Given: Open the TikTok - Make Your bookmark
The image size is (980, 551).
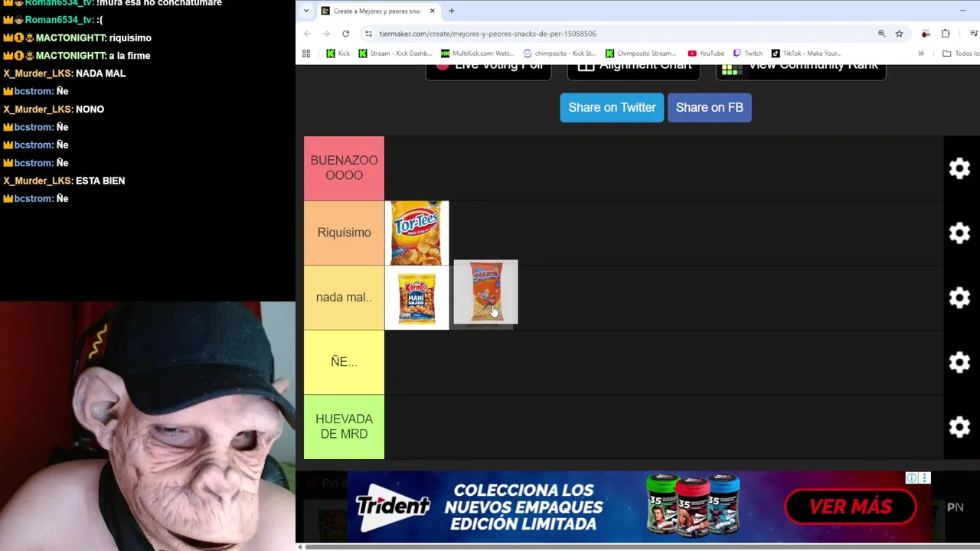Looking at the screenshot, I should click(806, 54).
